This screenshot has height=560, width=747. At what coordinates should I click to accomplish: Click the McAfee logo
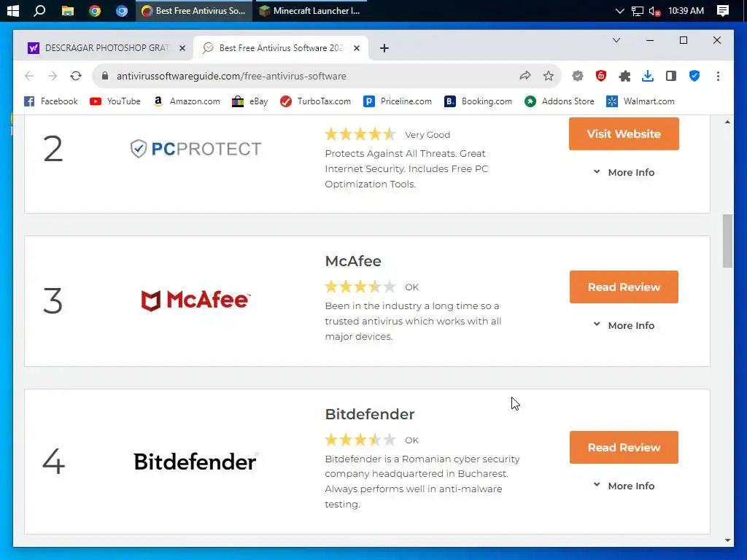coord(196,300)
